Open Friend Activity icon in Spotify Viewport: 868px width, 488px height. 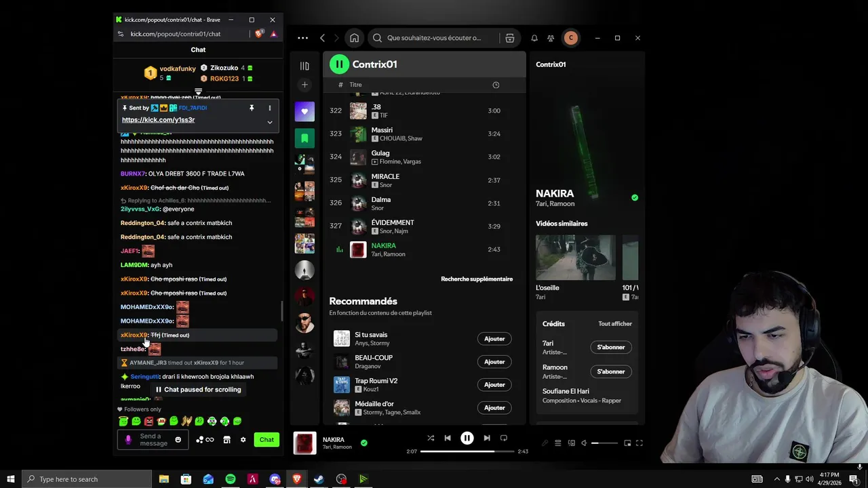point(551,38)
